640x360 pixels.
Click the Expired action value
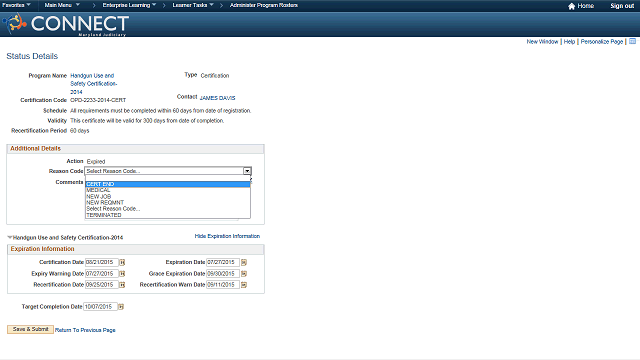coord(96,162)
